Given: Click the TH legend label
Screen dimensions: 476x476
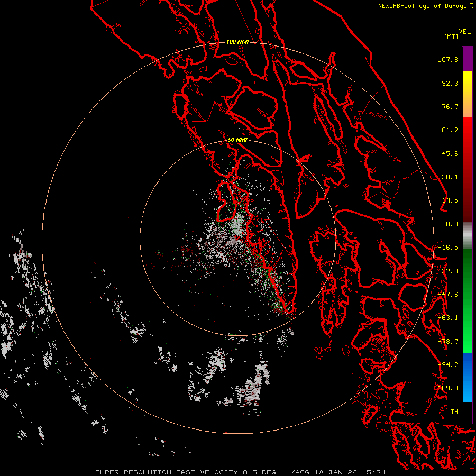Looking at the screenshot, I should (x=454, y=412).
